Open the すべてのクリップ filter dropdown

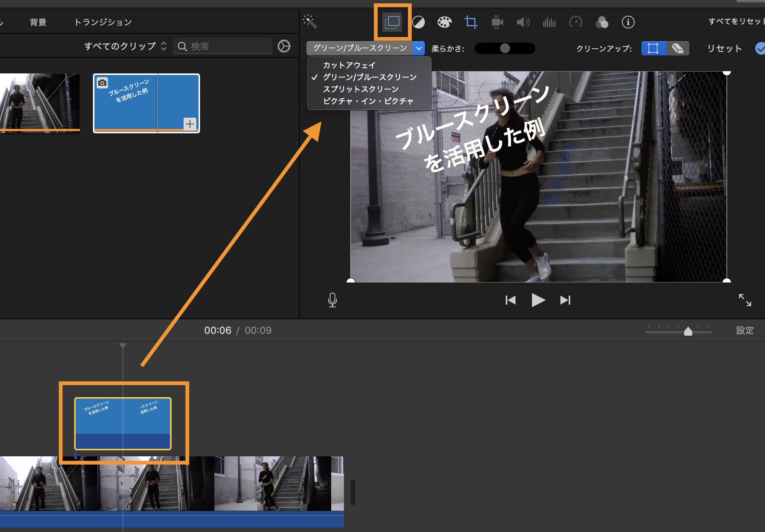pos(125,46)
